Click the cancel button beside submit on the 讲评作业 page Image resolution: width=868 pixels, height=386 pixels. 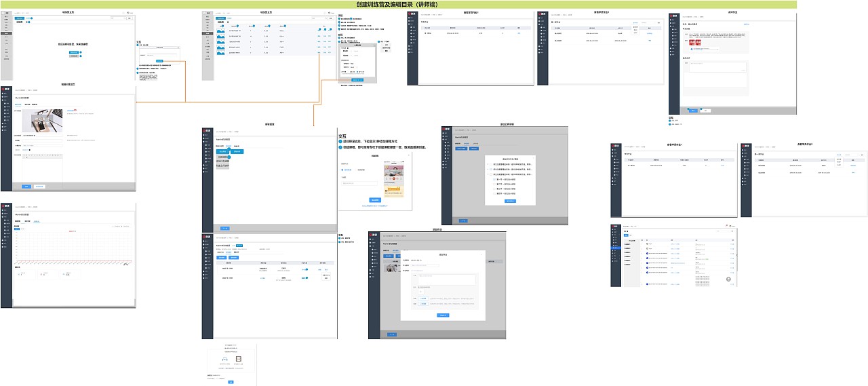(x=705, y=110)
